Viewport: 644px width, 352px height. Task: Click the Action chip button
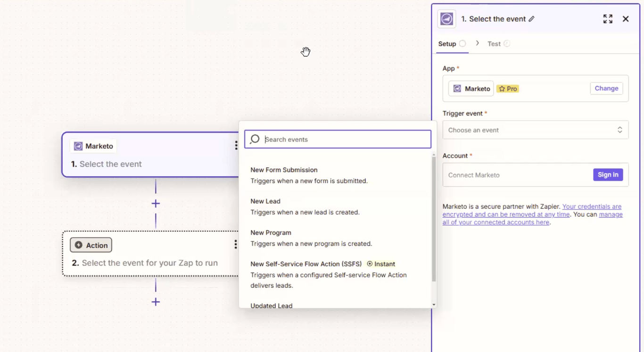[91, 245]
